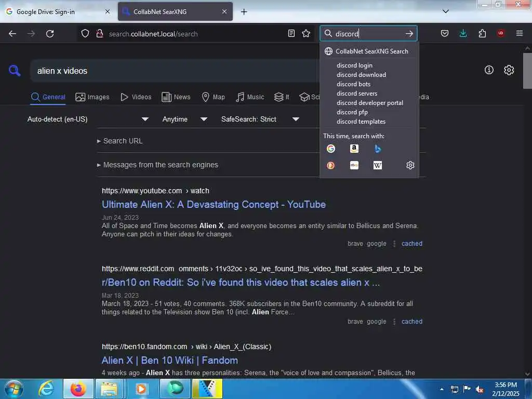Screen dimensions: 532x399
Task: Search this time with eBay icon
Action: pyautogui.click(x=354, y=165)
